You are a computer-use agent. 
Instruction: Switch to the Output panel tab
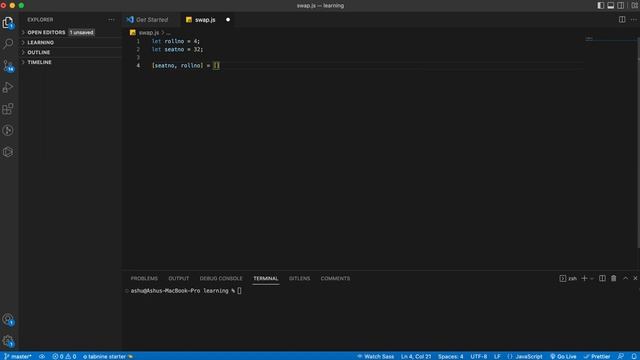click(x=179, y=278)
